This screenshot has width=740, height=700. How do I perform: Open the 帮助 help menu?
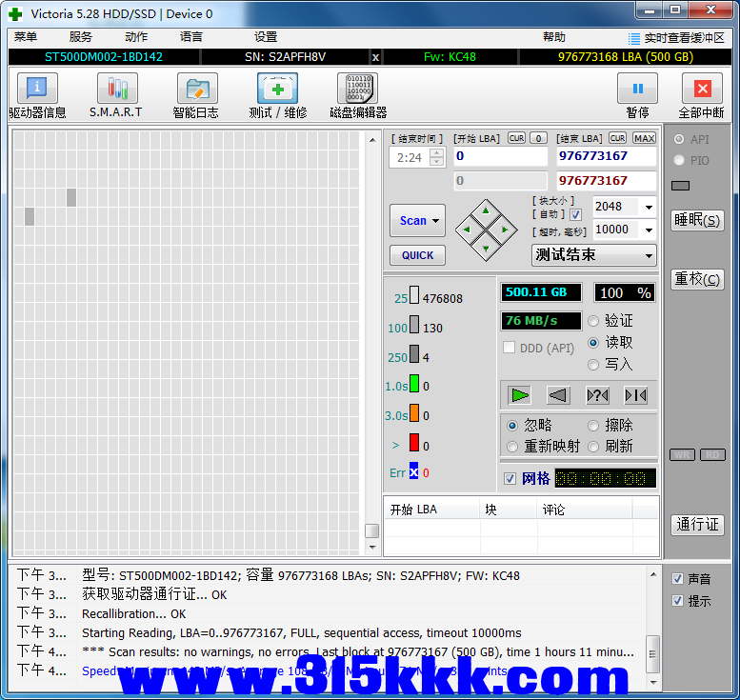(x=554, y=37)
